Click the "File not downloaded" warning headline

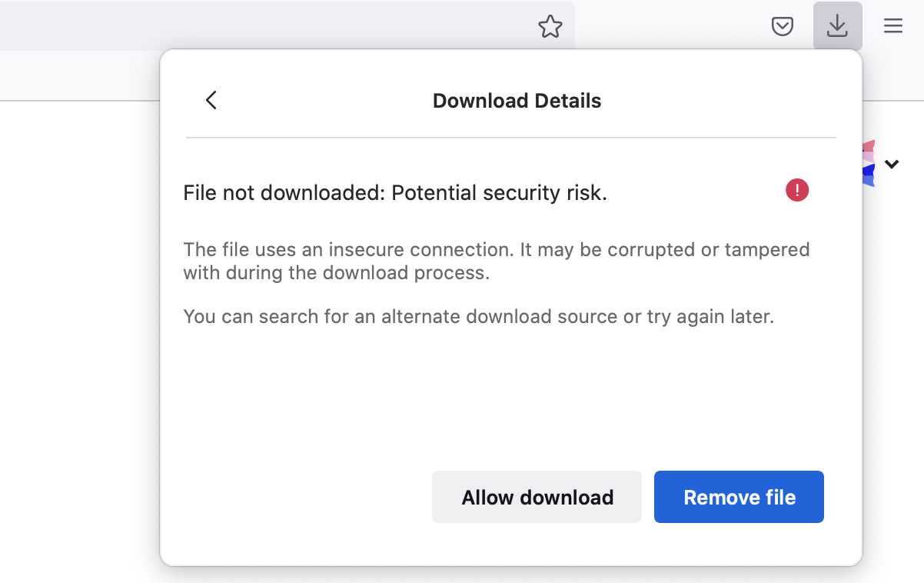[395, 193]
